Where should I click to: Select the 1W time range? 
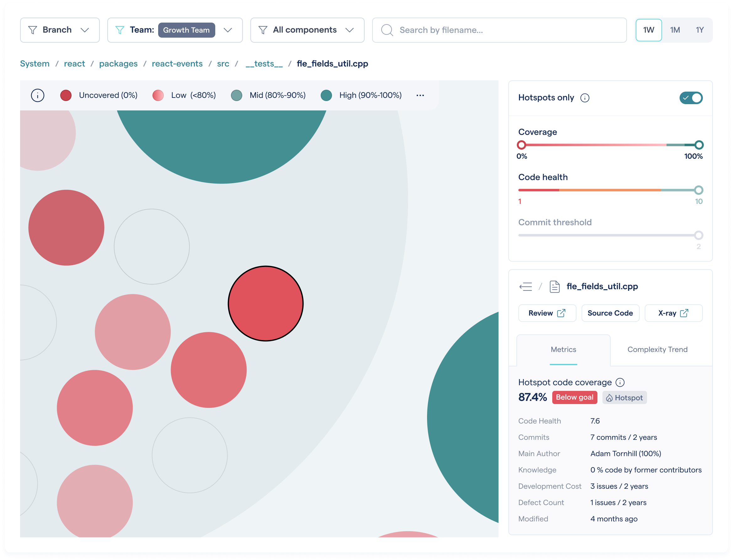coord(648,30)
